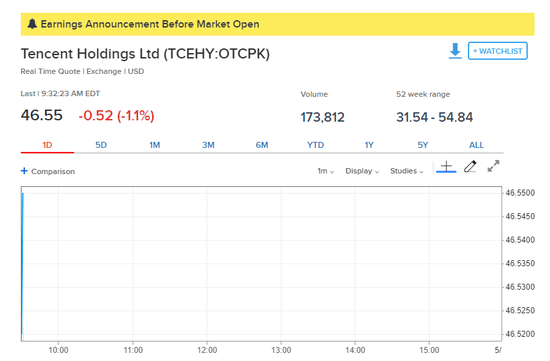Viewport: 550px width, 361px height.
Task: Click the plus icon beside Comparison
Action: (x=24, y=171)
